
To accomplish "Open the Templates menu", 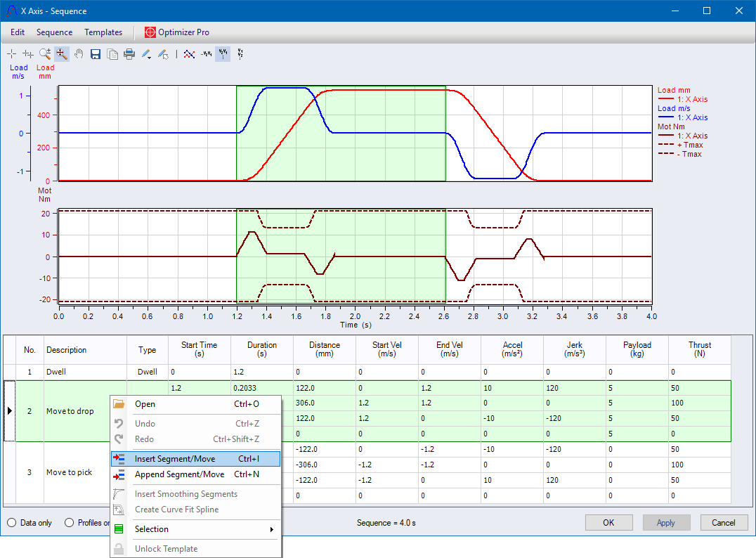I will [x=103, y=32].
